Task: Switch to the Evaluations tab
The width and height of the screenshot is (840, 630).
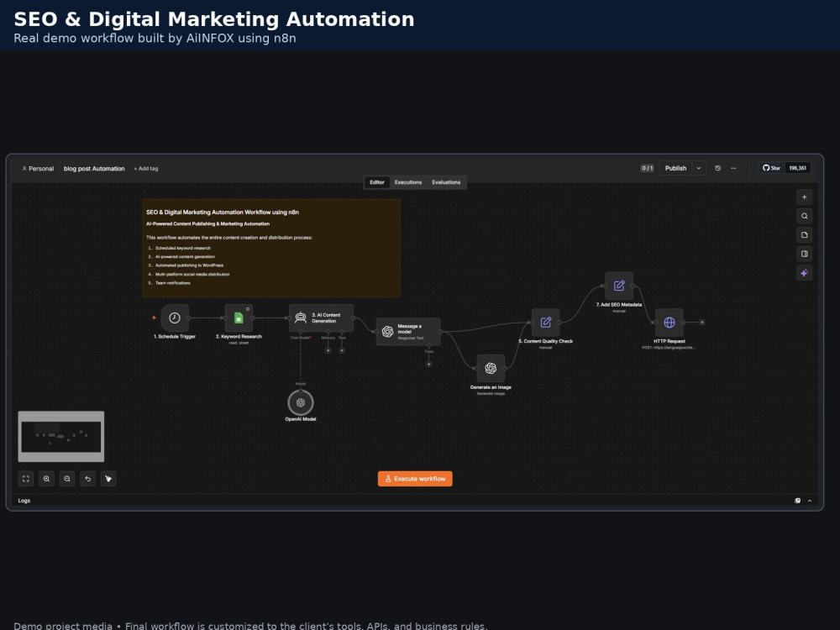Action: tap(446, 182)
